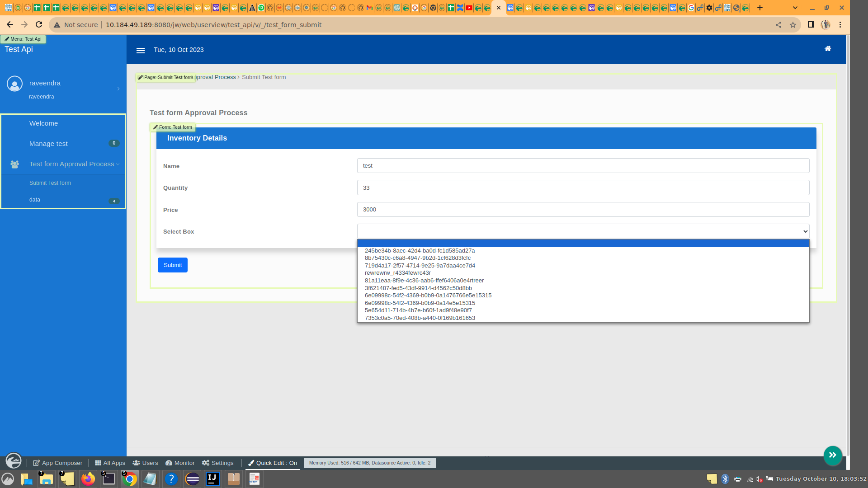Image resolution: width=868 pixels, height=488 pixels.
Task: Click the hamburger menu icon in the header
Action: click(141, 51)
